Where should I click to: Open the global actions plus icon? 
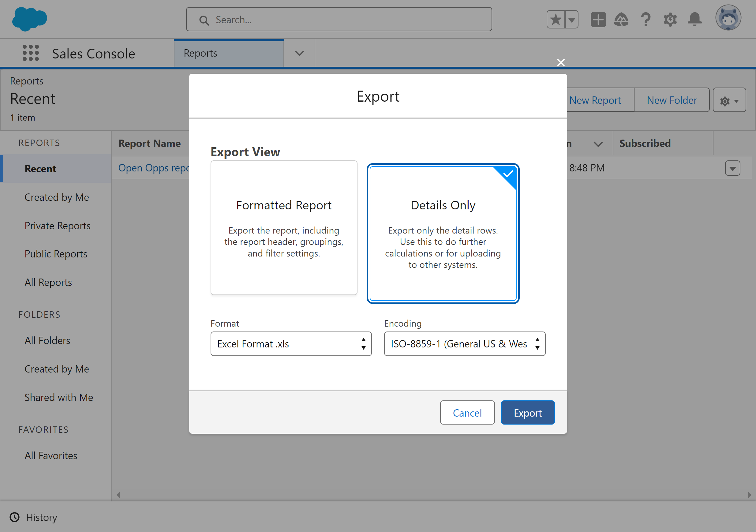(598, 20)
